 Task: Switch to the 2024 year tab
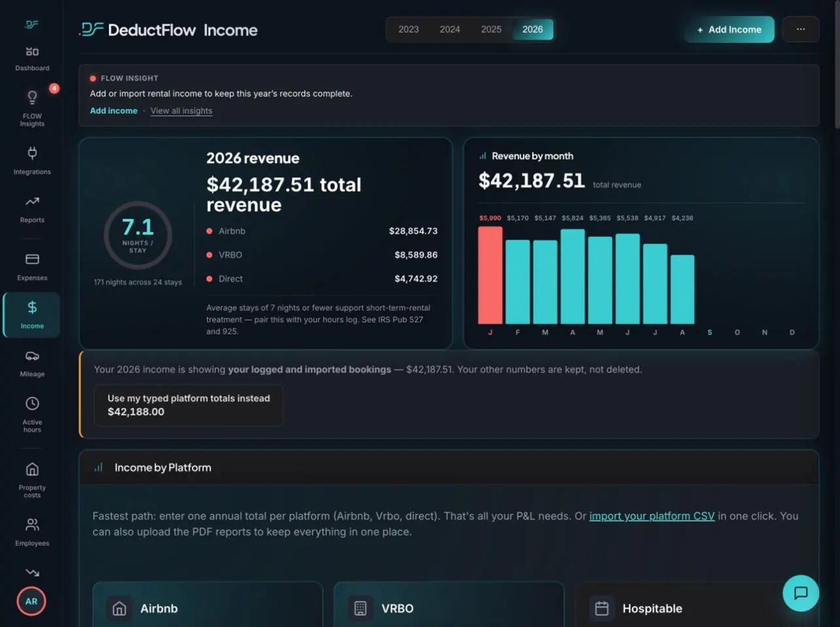coord(450,29)
